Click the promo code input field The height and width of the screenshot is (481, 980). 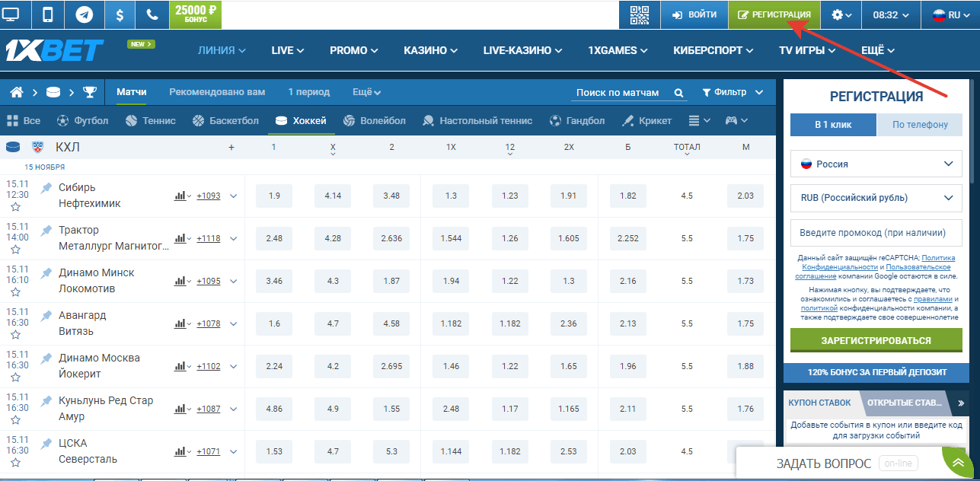click(877, 233)
